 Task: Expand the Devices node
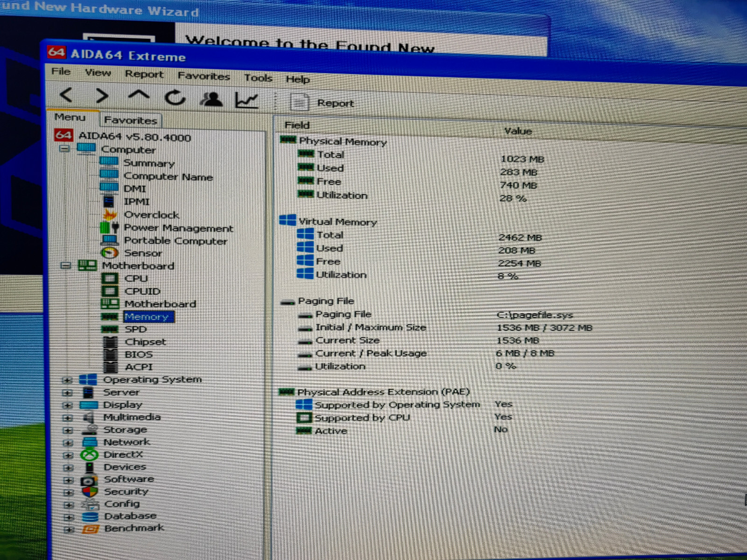[x=69, y=468]
